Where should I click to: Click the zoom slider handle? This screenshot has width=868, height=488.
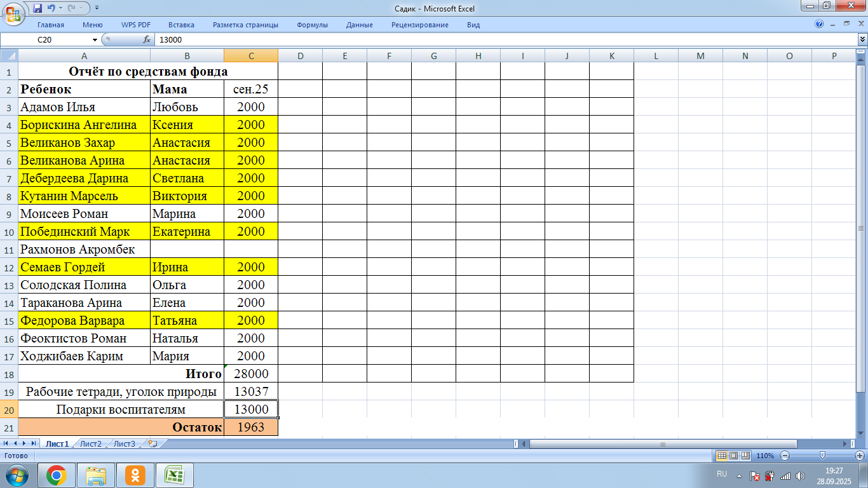[823, 456]
